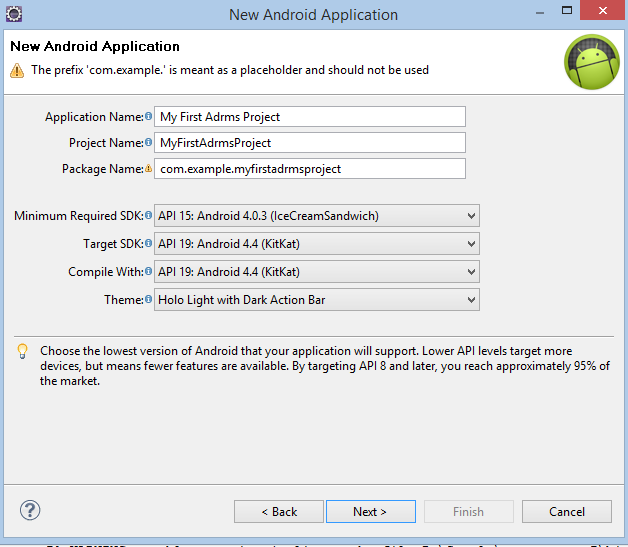Open the help question mark icon
Screen dimensions: 628x547
point(30,510)
